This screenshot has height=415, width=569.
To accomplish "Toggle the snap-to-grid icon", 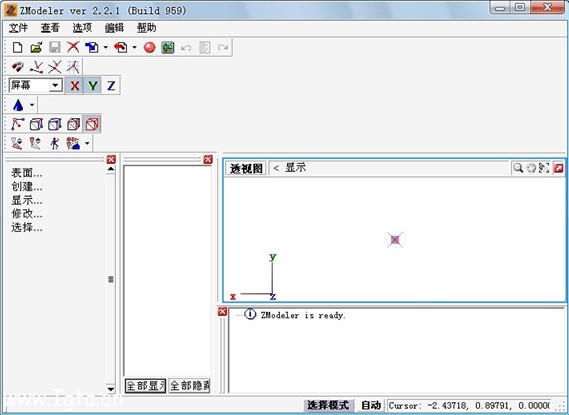I will [73, 67].
